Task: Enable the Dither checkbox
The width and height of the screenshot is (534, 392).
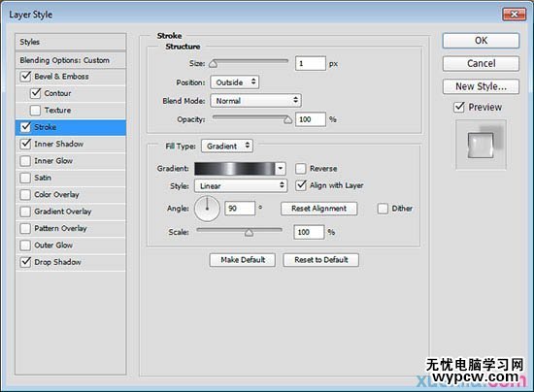Action: click(383, 209)
